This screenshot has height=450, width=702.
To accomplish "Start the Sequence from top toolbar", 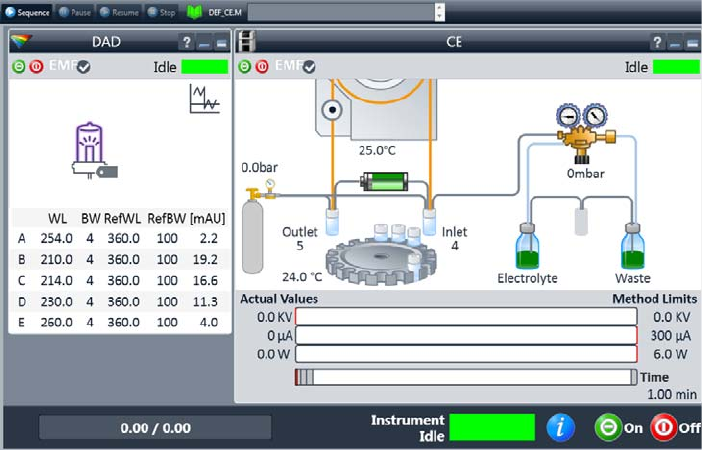I will (x=27, y=12).
